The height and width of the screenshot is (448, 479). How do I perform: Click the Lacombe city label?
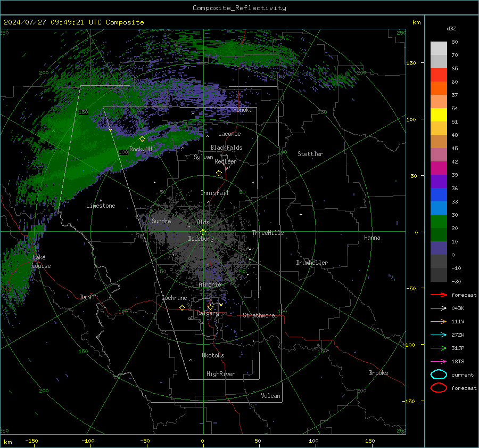(x=229, y=134)
